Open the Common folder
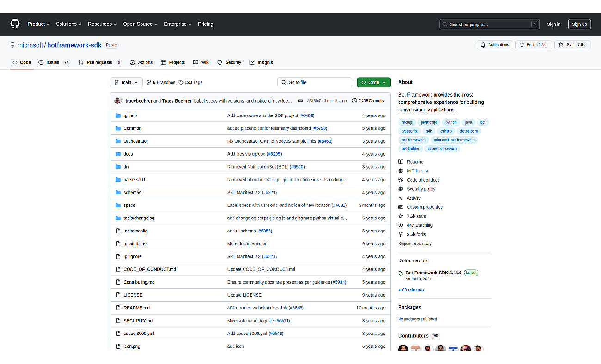The height and width of the screenshot is (364, 601). 132,128
